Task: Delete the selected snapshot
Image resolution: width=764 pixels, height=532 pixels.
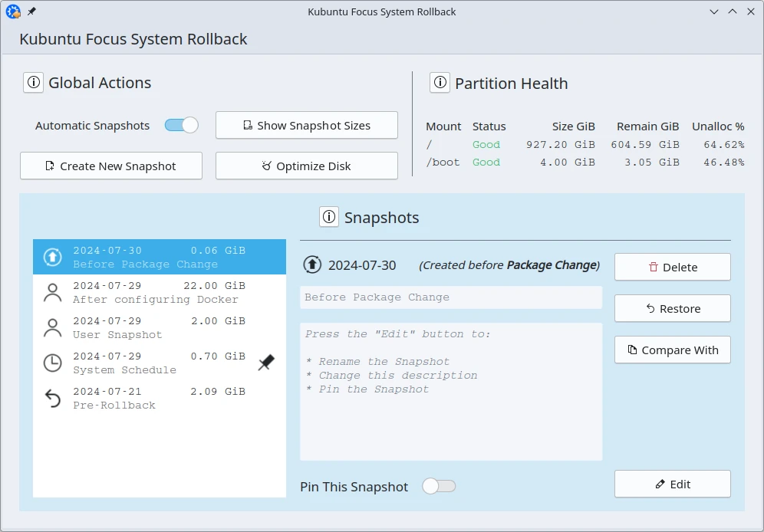Action: click(673, 268)
